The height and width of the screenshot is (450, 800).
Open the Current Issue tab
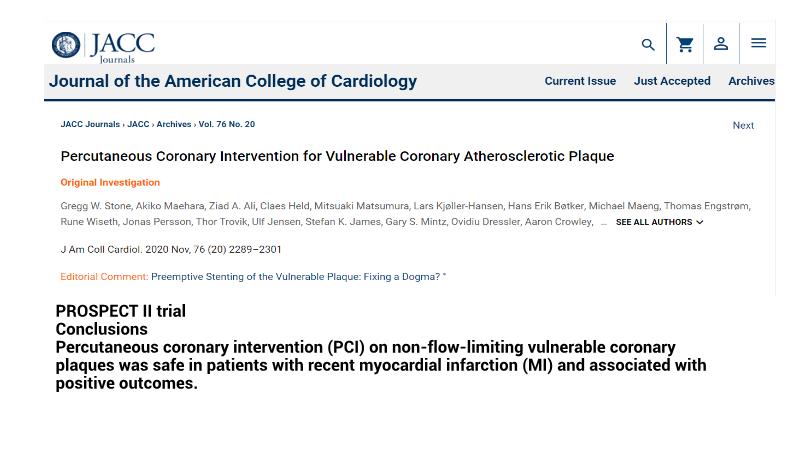580,81
